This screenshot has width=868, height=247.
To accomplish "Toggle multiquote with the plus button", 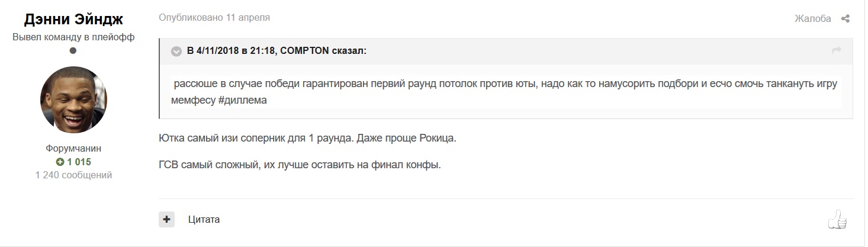I will pyautogui.click(x=166, y=219).
